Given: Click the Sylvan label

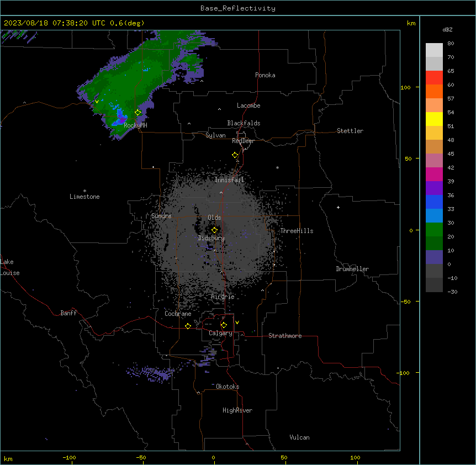Looking at the screenshot, I should point(215,135).
